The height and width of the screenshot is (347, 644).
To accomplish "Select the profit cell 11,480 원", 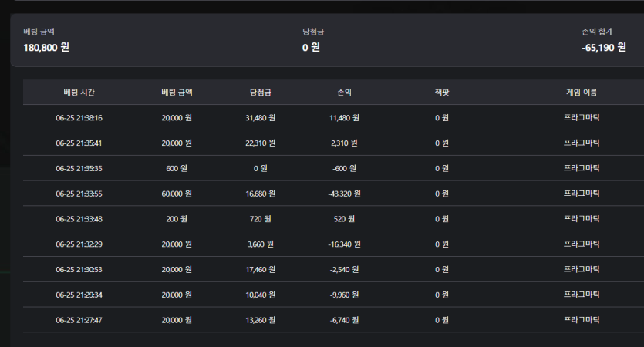I will point(344,118).
